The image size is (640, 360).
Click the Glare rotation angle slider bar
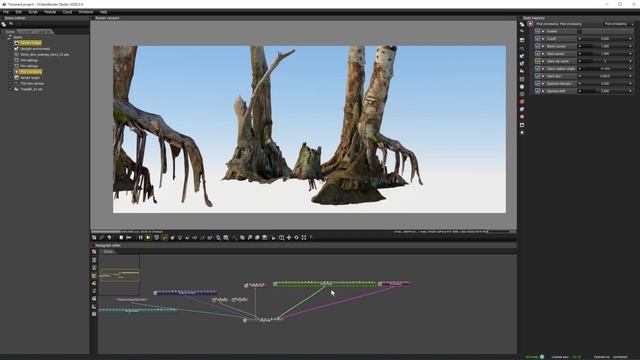(x=605, y=69)
